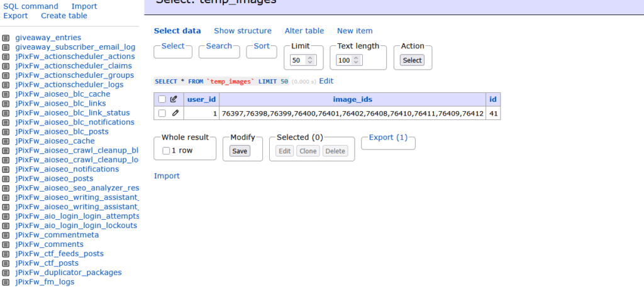Click the Limit number stepper field
Image resolution: width=644 pixels, height=287 pixels.
pyautogui.click(x=303, y=60)
